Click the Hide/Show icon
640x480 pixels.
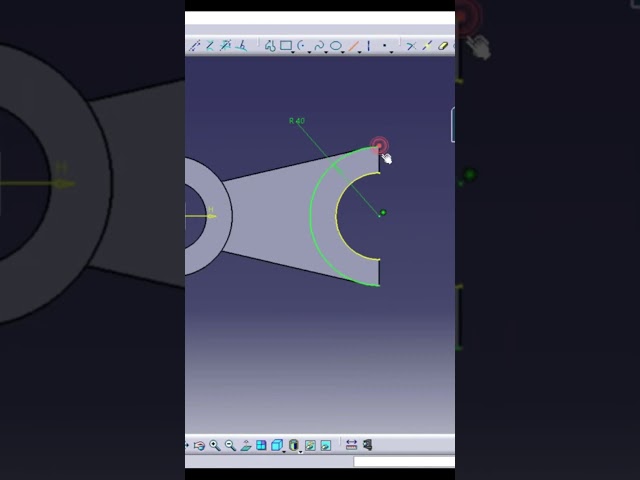coord(310,445)
